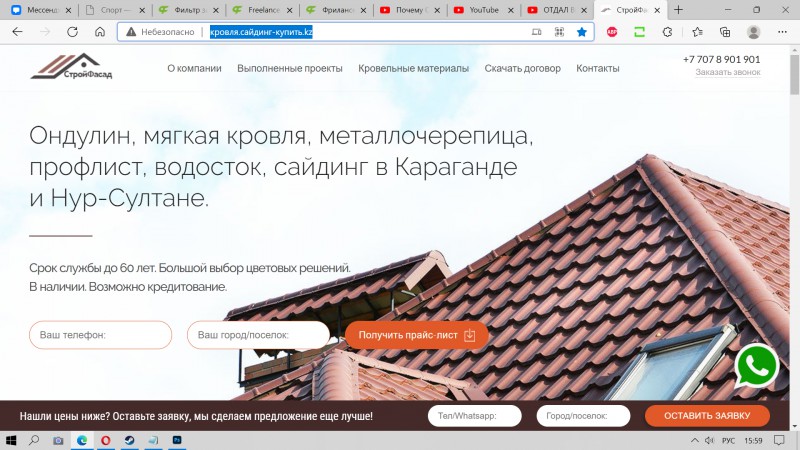Image resolution: width=800 pixels, height=450 pixels.
Task: Go to the browser home page
Action: pyautogui.click(x=100, y=32)
